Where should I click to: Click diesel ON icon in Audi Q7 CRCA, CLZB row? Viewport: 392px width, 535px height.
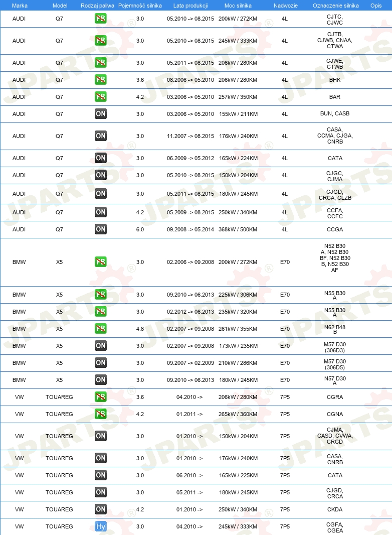tap(101, 194)
